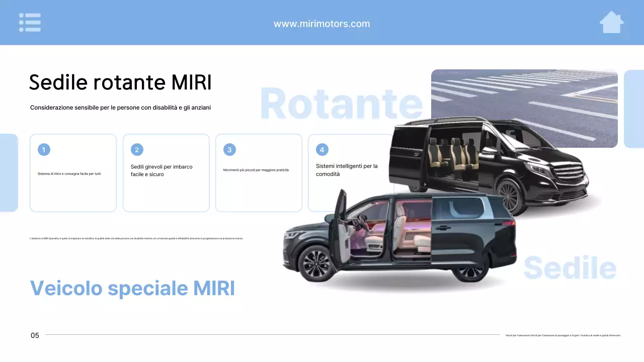The height and width of the screenshot is (362, 644).
Task: Open the www.mirimotors.com link
Action: 321,23
